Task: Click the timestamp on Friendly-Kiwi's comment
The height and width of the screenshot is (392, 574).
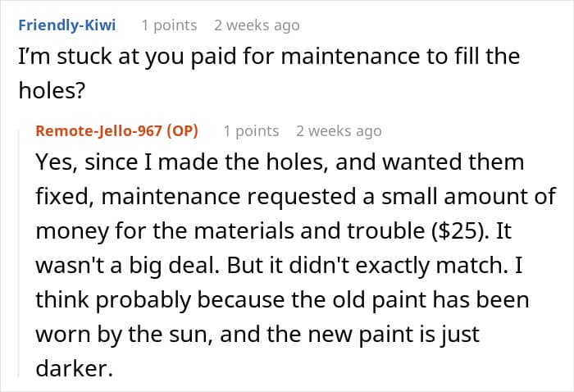Action: pos(257,25)
